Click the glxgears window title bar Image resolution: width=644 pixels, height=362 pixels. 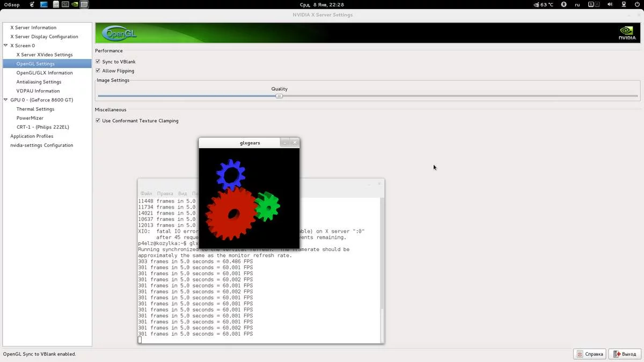coord(250,143)
